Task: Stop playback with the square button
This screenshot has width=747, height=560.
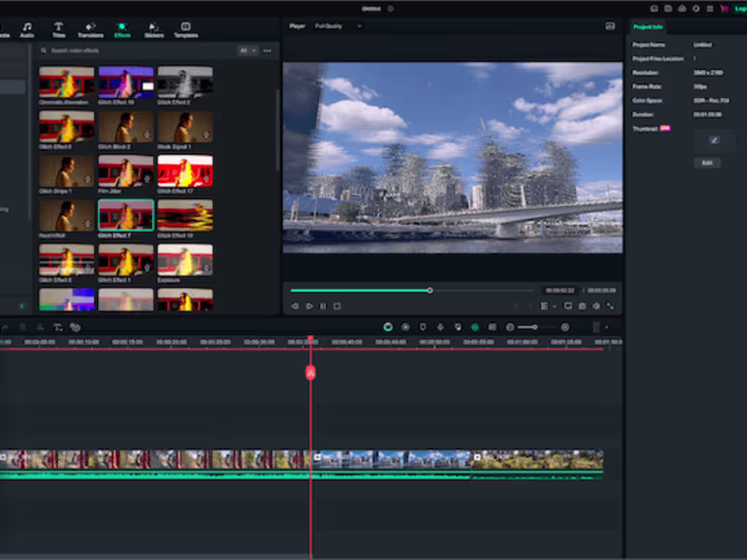Action: pos(337,306)
